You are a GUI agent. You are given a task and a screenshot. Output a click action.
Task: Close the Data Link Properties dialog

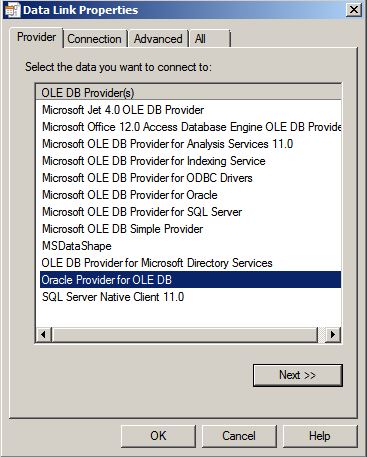coord(354,10)
